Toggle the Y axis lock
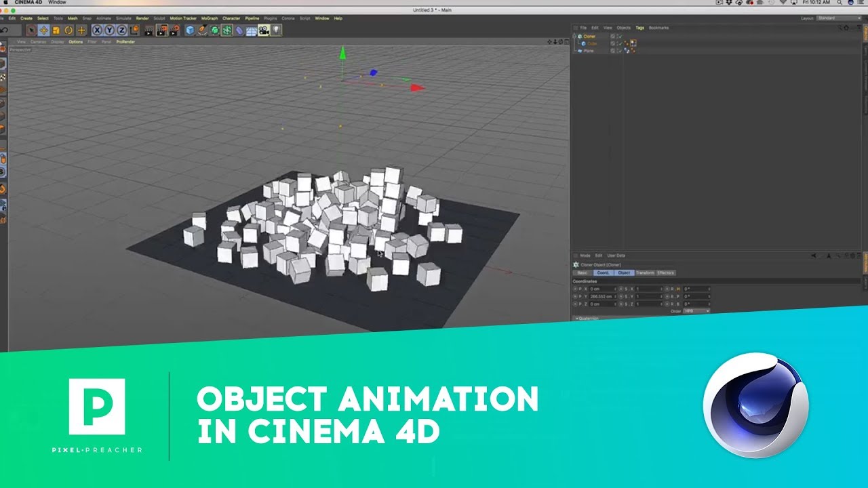The image size is (868, 488). 110,30
